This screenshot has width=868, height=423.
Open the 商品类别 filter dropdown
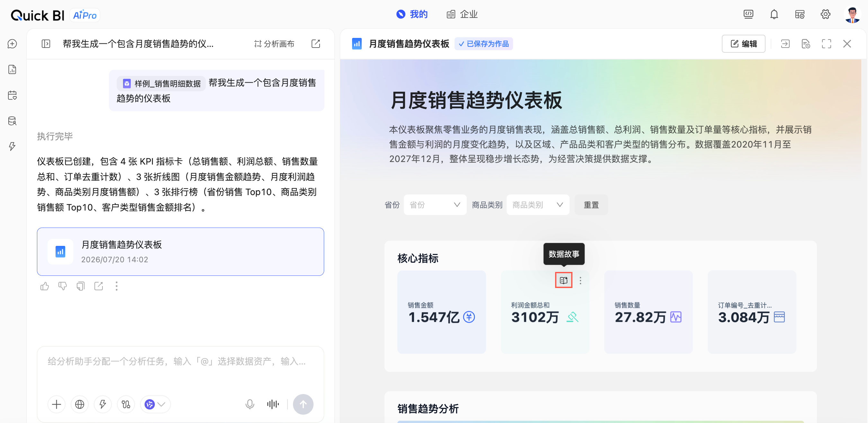(x=538, y=205)
